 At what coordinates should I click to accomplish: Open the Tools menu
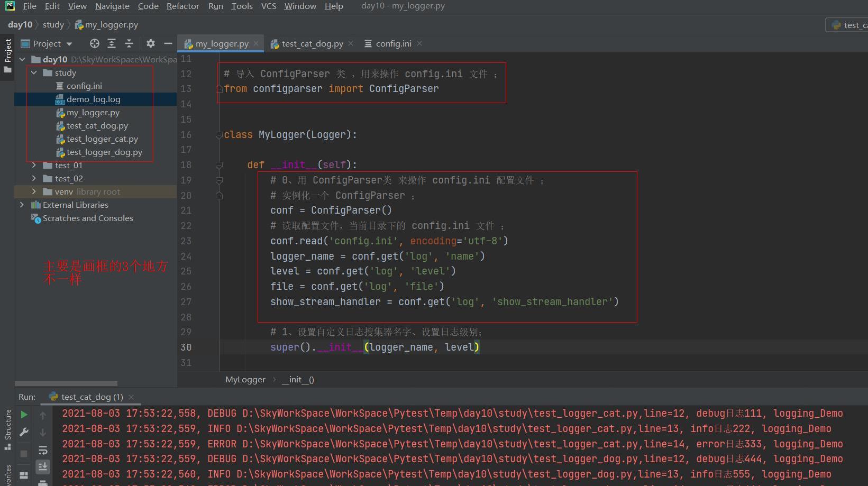242,6
